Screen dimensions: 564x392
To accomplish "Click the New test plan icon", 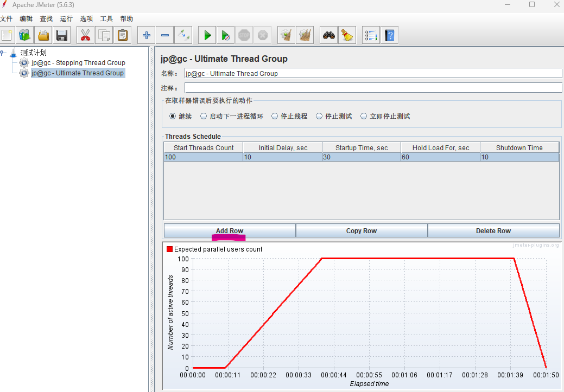I will pyautogui.click(x=7, y=35).
